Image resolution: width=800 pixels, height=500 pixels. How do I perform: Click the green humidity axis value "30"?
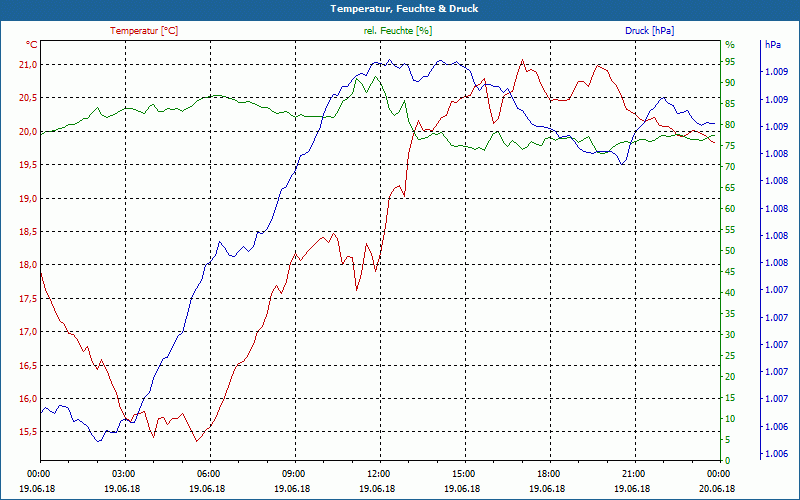tap(730, 335)
